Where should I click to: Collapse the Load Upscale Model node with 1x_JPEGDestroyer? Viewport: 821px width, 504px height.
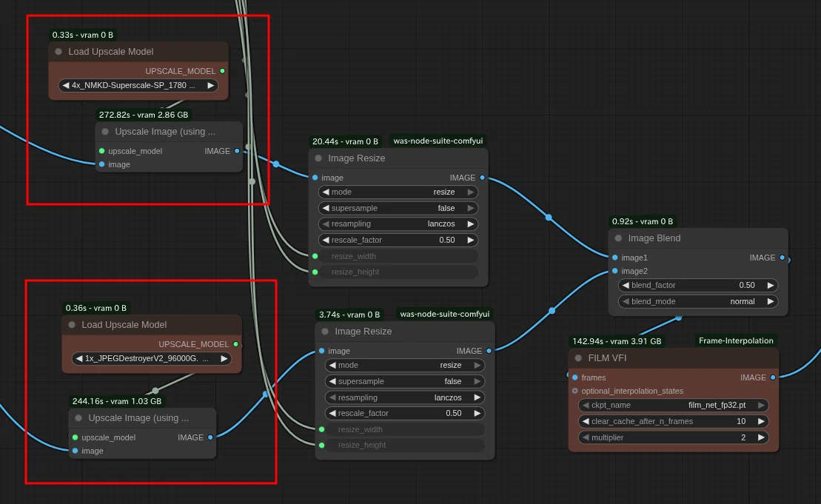pos(72,325)
